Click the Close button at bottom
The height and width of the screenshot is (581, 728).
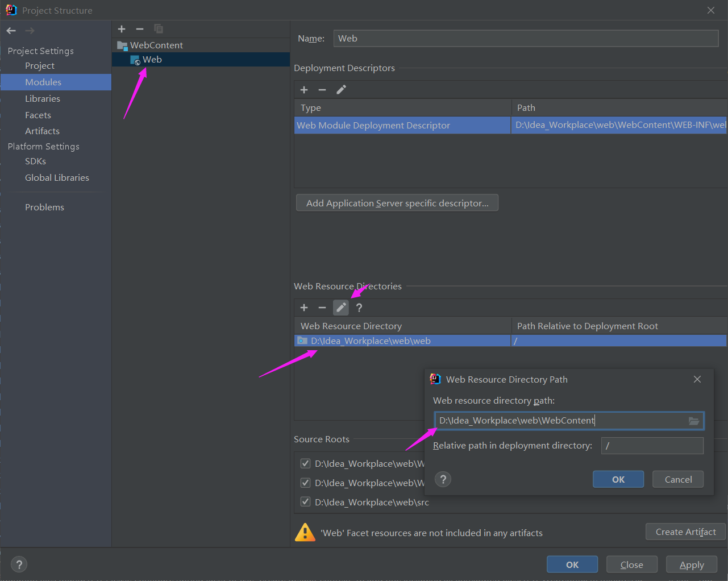coord(632,565)
